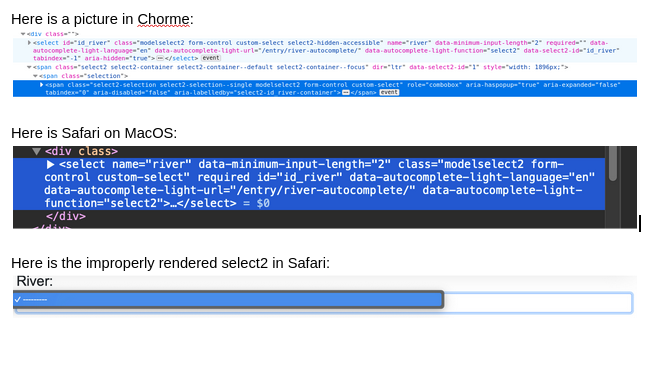Place cursor in Safari on MacOS heading
The image size is (659, 371).
coord(94,133)
